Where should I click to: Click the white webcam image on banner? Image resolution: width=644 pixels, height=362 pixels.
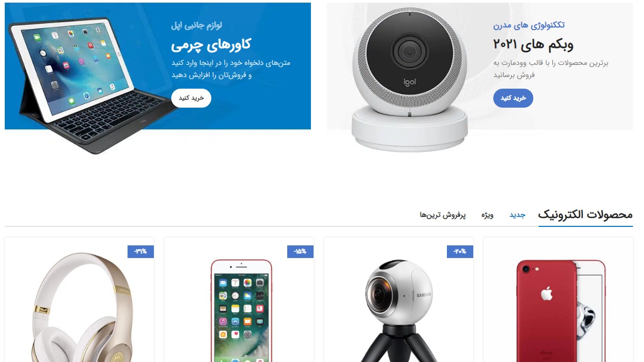[409, 79]
